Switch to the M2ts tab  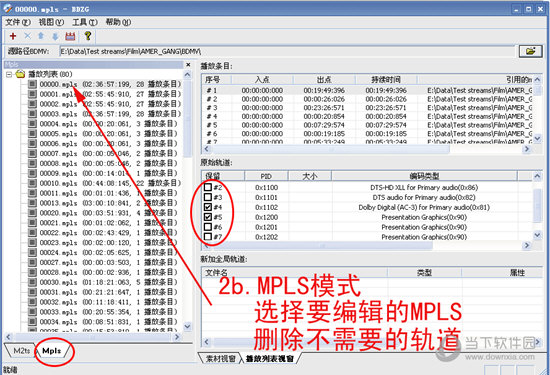coord(21,350)
